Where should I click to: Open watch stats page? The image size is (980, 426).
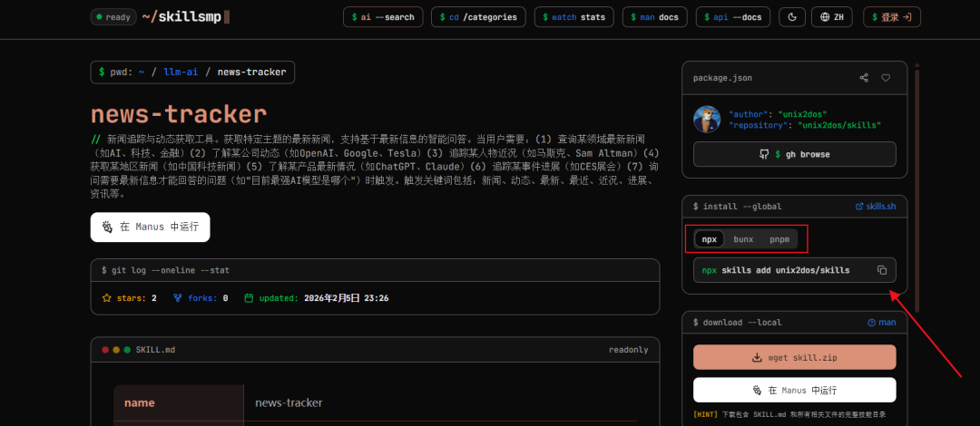click(574, 17)
